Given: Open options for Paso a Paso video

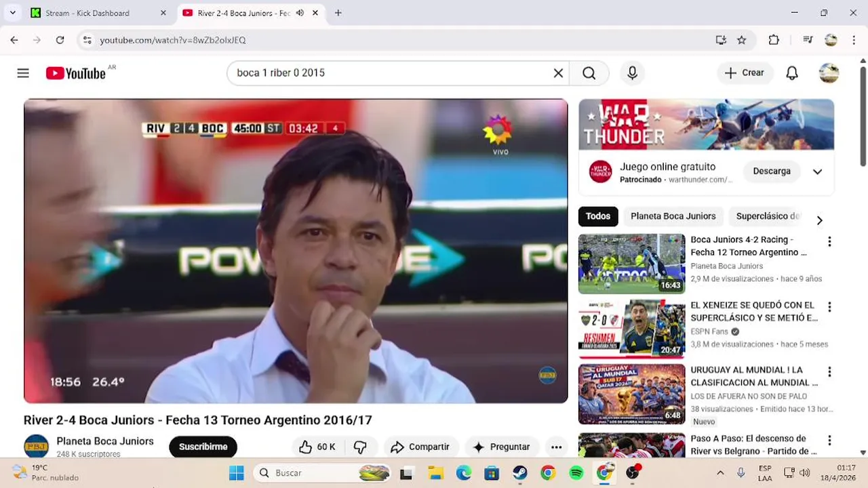Looking at the screenshot, I should tap(829, 441).
